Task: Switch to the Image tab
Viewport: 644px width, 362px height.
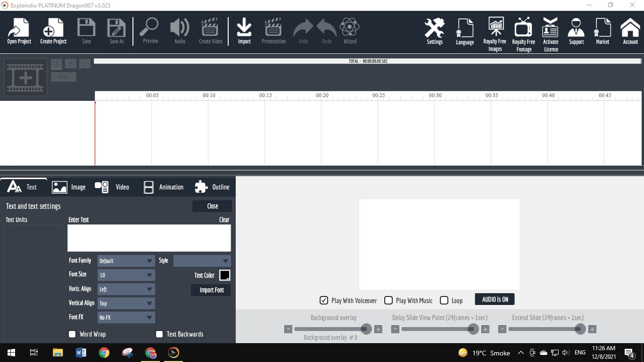Action: point(69,187)
